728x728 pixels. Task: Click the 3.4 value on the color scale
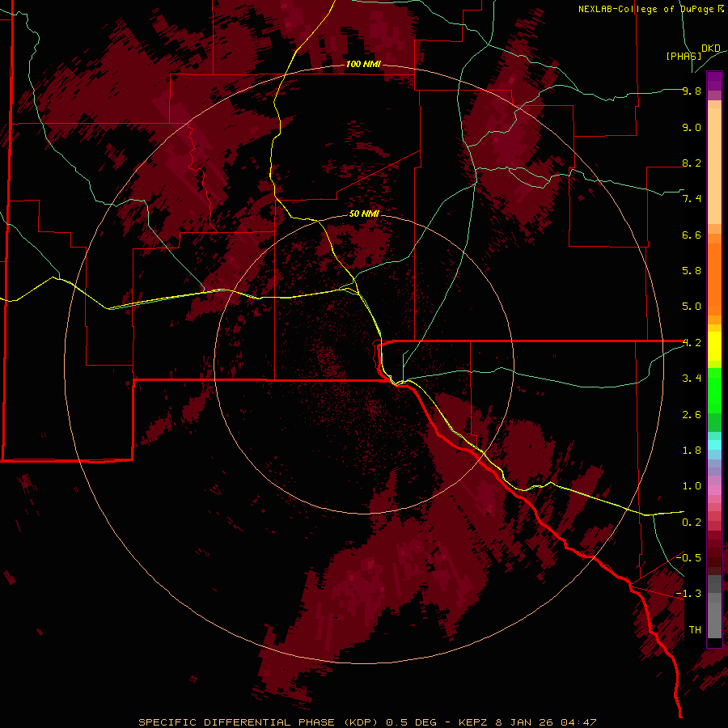point(692,379)
